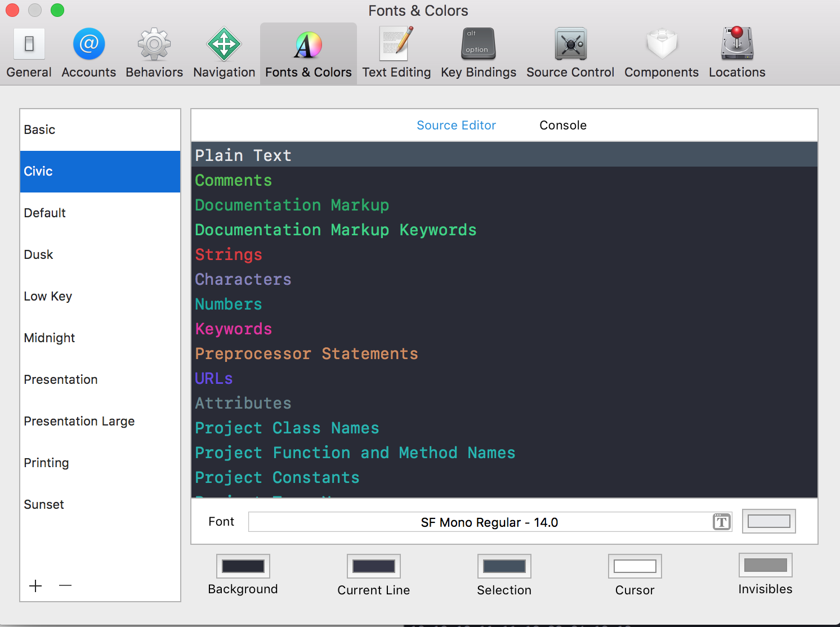Screen dimensions: 840x627
Task: Add a new theme with plus button
Action: 35,586
